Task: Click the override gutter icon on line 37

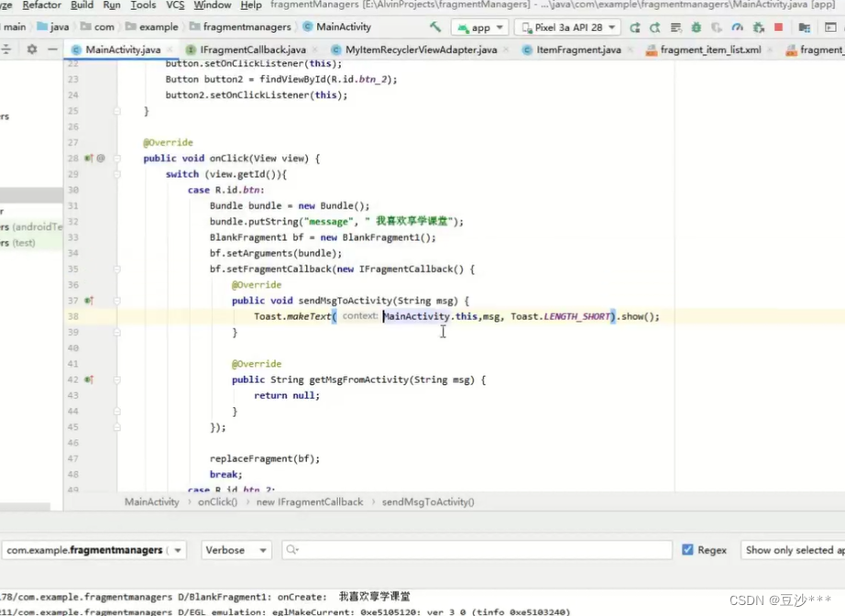Action: (x=88, y=300)
